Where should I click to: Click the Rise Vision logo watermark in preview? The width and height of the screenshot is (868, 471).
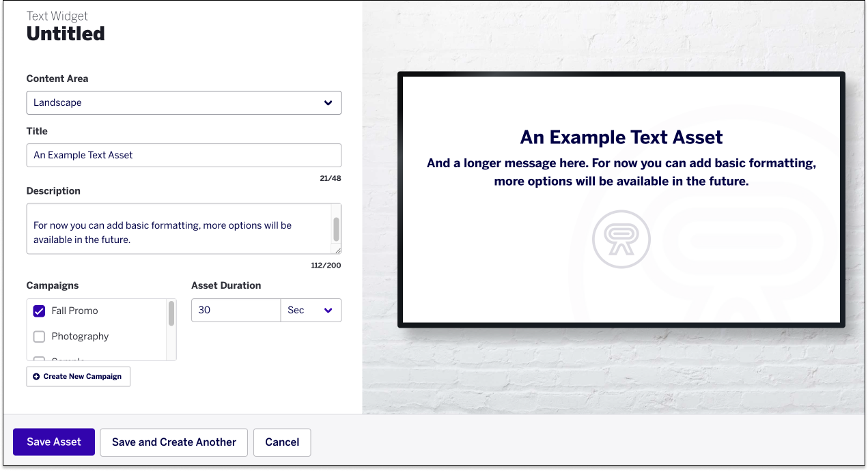[x=621, y=240]
